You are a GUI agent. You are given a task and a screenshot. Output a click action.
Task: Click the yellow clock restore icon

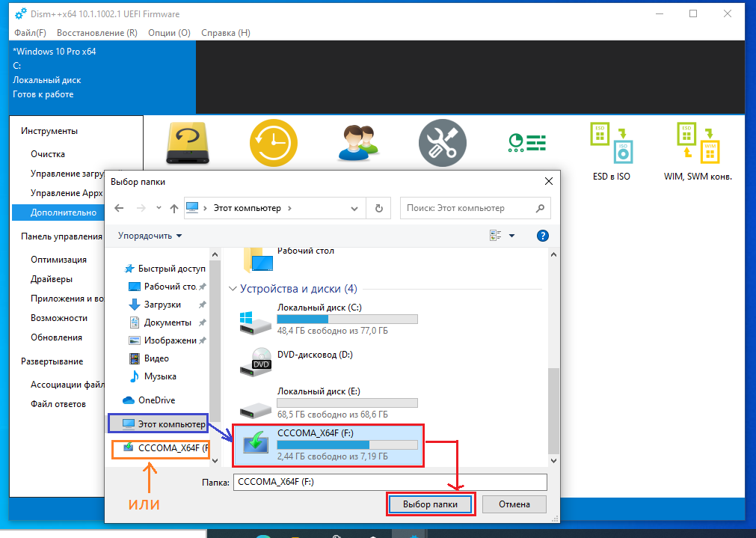pos(274,143)
